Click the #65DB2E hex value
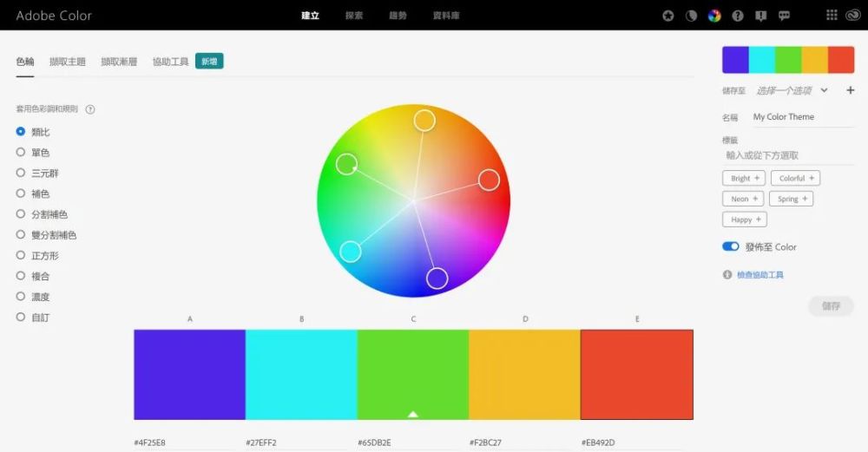868x452 pixels. click(374, 442)
